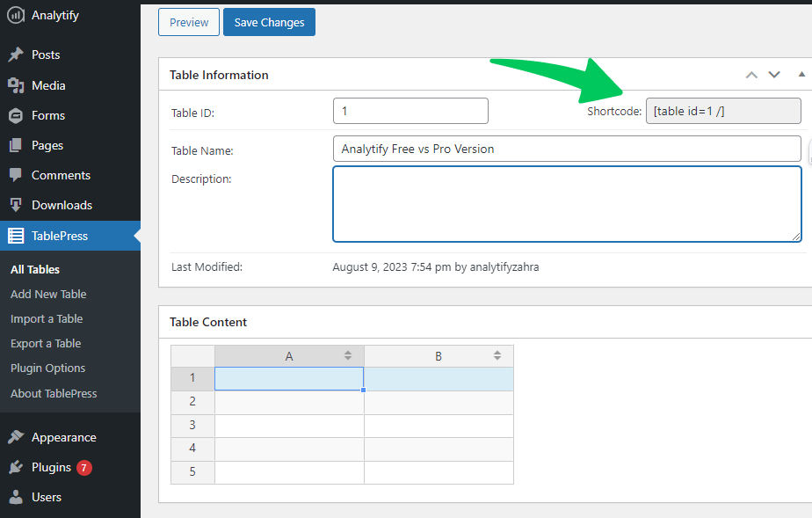812x518 pixels.
Task: Click the Users person icon
Action: click(x=16, y=497)
